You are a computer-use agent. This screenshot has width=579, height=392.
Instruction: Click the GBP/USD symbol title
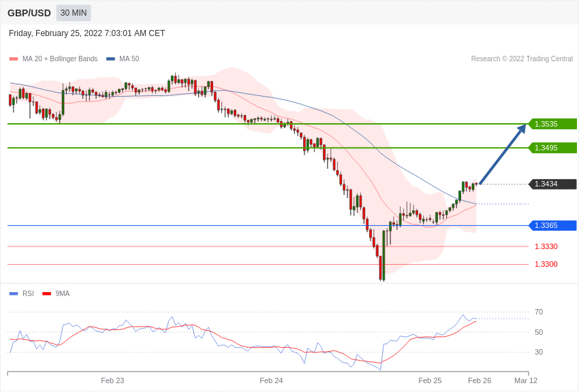[29, 13]
